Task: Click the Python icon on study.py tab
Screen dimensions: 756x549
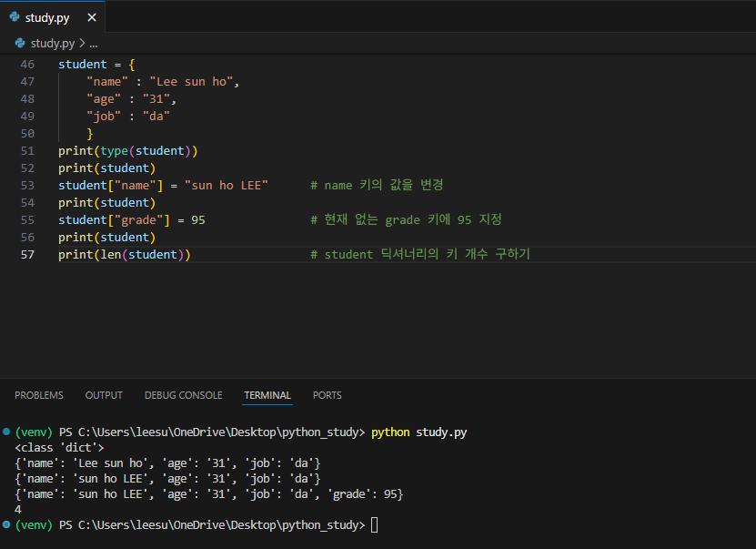Action: [x=15, y=17]
